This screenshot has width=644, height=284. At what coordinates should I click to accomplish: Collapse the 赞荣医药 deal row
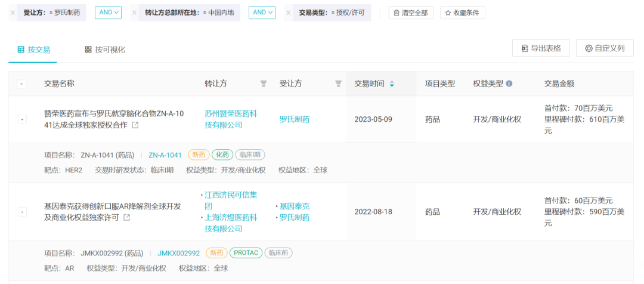22,119
